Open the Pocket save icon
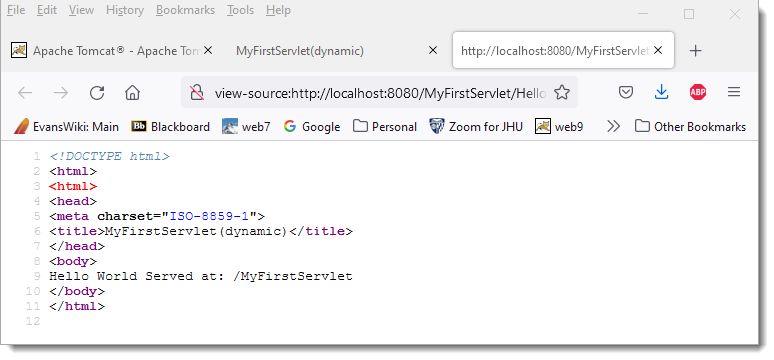 (x=625, y=92)
